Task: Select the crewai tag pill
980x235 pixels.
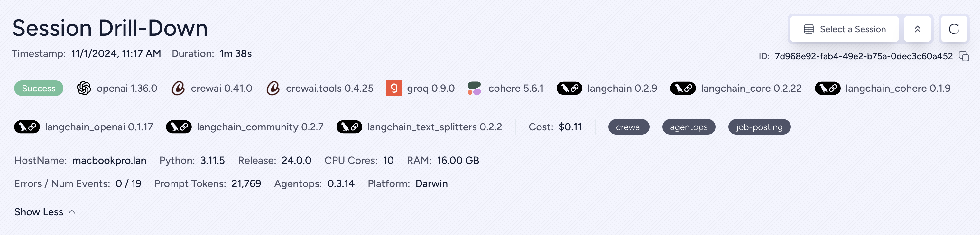Action: coord(628,127)
